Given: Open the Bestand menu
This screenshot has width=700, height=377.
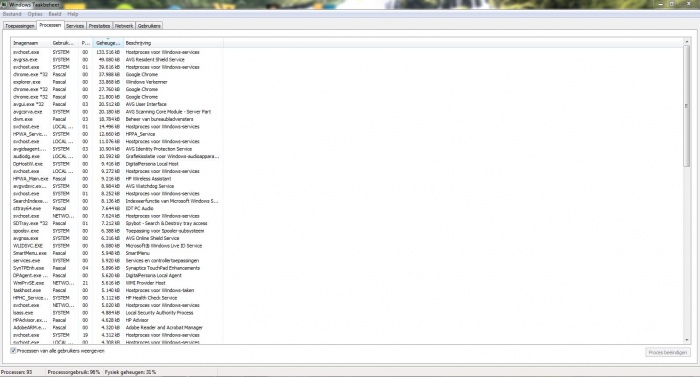Looking at the screenshot, I should pos(12,14).
